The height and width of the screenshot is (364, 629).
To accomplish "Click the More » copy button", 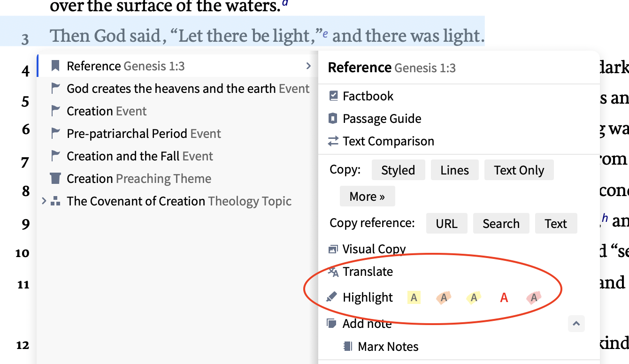I will pos(368,196).
